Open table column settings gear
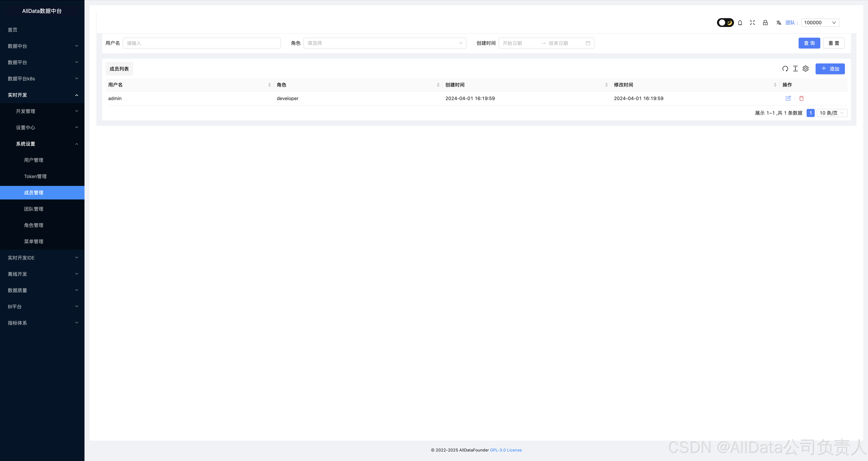Viewport: 868px width, 461px height. click(x=805, y=69)
